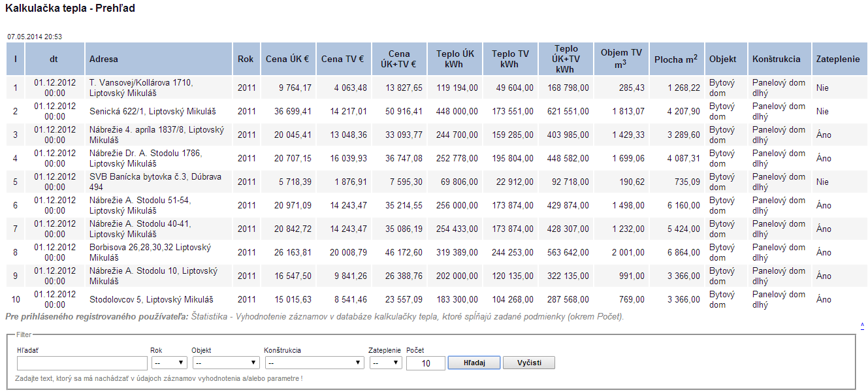The image size is (868, 392).
Task: Click the Borbisova 26,28,30,32 address cell
Action: pyautogui.click(x=150, y=253)
